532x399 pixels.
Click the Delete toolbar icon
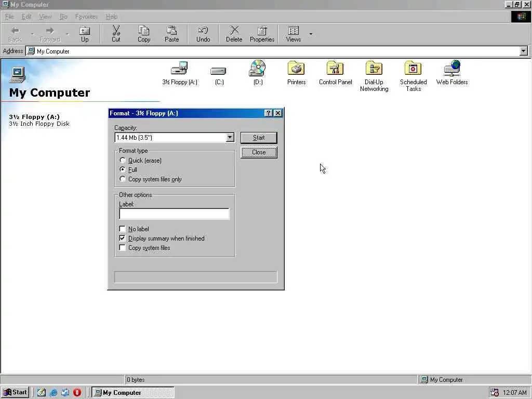pos(234,34)
